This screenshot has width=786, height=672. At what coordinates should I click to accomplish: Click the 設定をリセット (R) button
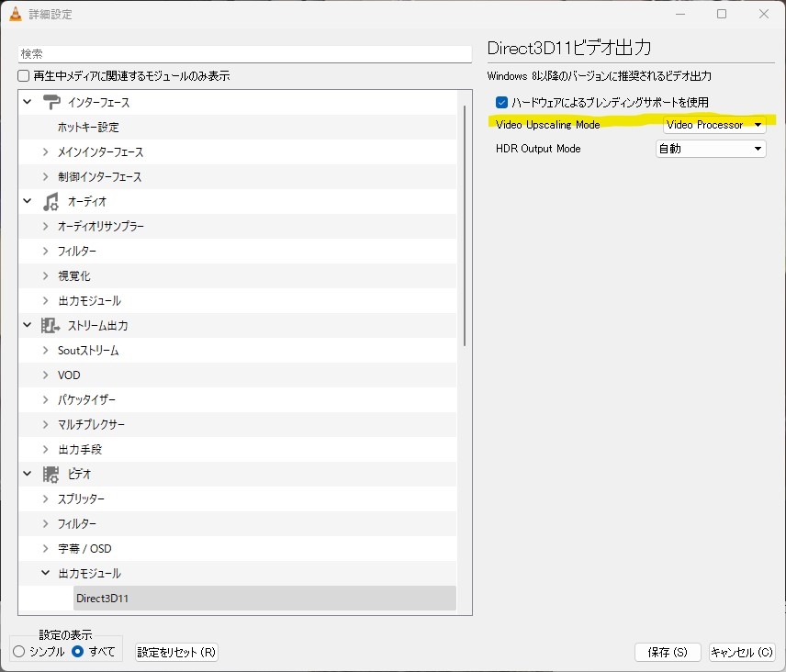176,652
